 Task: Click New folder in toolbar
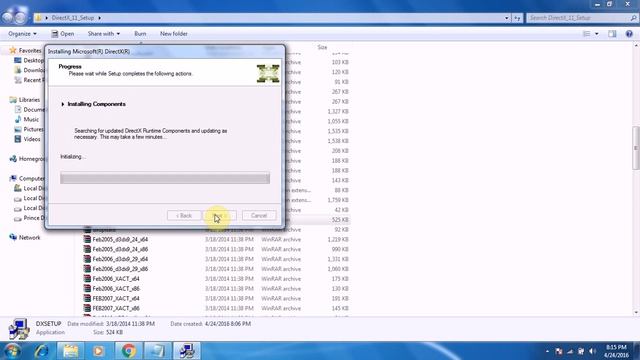click(x=173, y=33)
